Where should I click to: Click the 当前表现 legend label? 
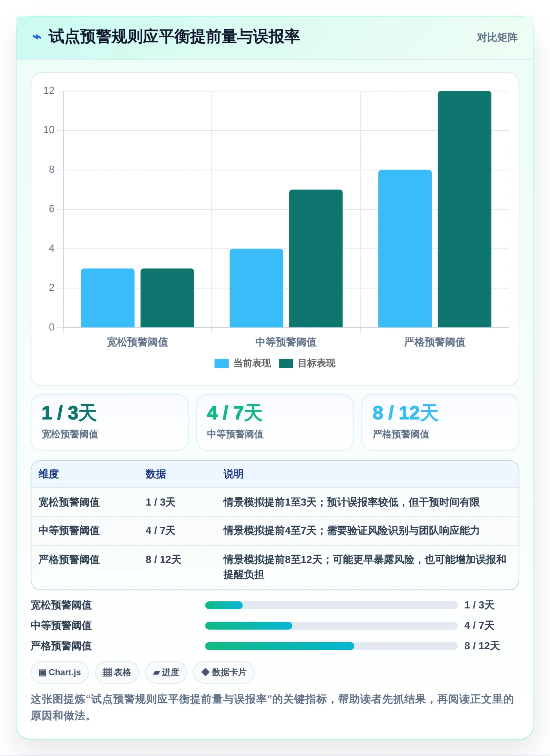(x=252, y=363)
